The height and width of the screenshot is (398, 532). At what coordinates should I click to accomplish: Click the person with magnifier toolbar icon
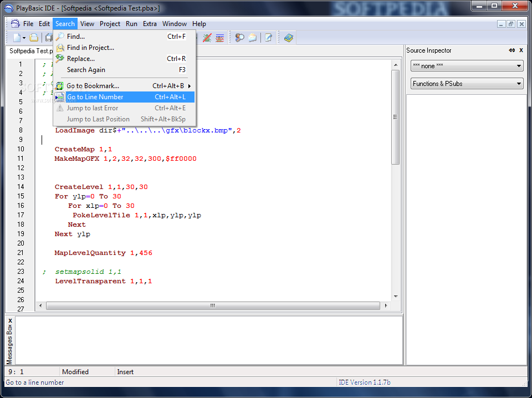(239, 38)
